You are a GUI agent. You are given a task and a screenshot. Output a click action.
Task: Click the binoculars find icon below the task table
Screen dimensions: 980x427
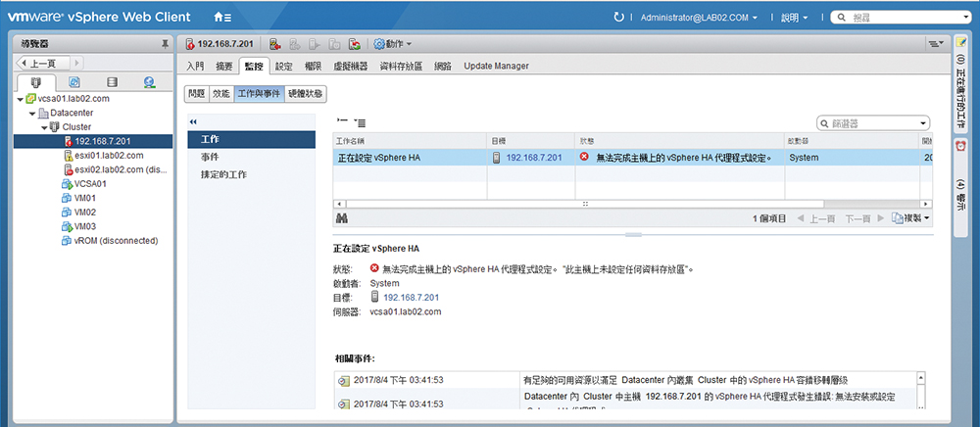pyautogui.click(x=342, y=218)
